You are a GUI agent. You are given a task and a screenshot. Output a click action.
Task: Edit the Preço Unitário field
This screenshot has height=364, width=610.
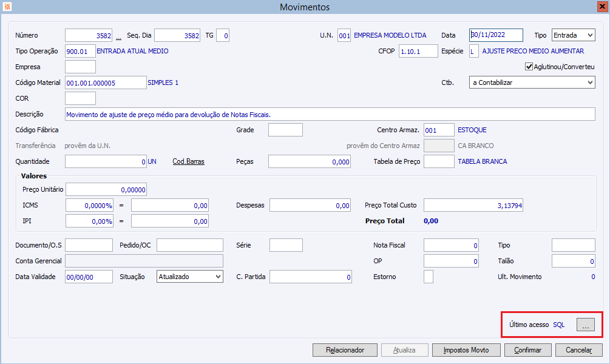click(106, 189)
